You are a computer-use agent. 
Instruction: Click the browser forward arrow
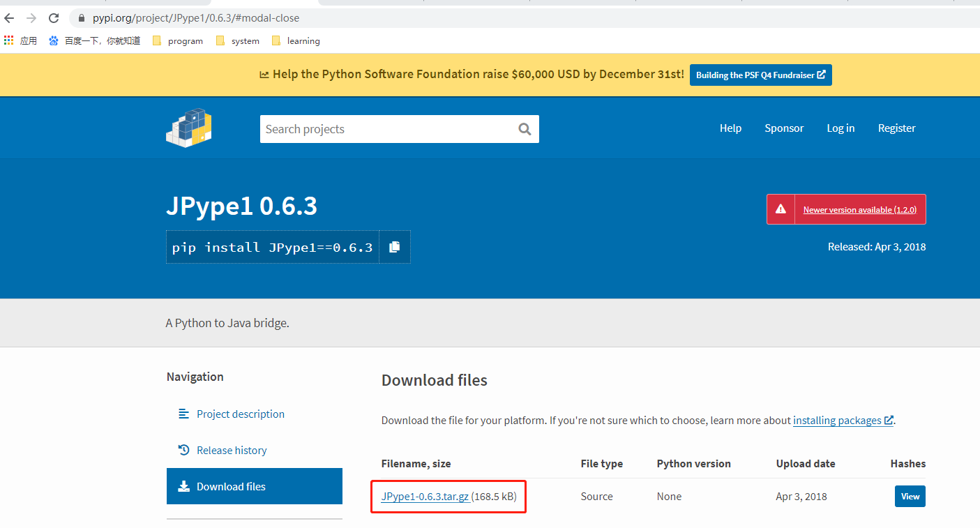[31, 18]
